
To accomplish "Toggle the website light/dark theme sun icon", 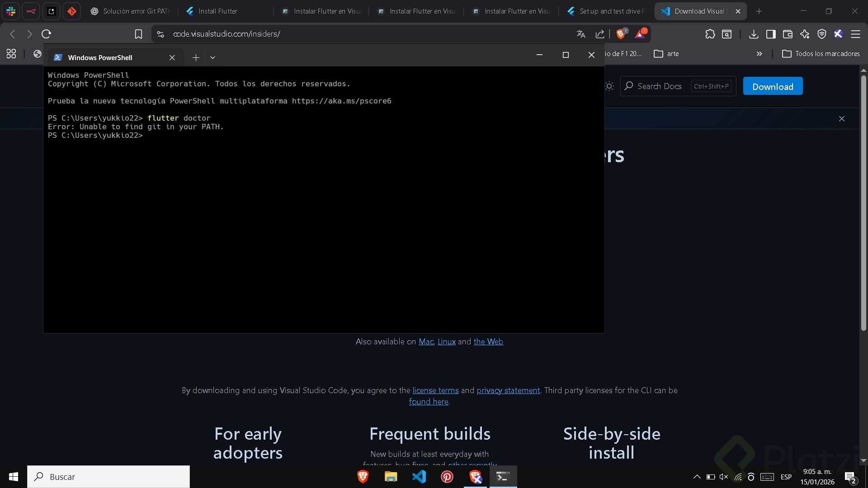I will click(x=609, y=86).
